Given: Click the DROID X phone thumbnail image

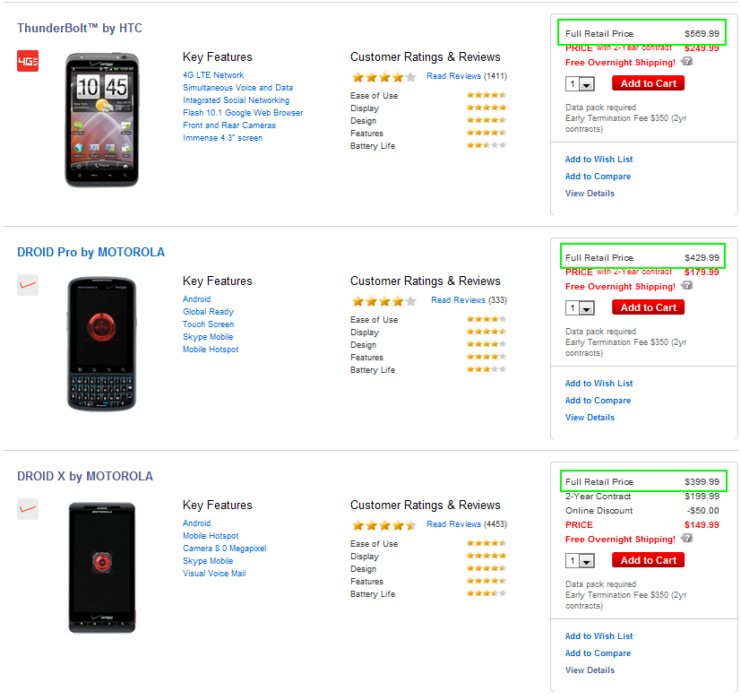Looking at the screenshot, I should (101, 568).
